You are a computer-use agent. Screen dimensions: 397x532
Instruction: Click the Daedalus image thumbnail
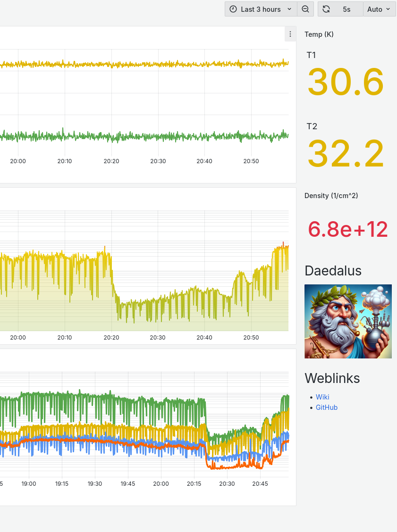click(x=348, y=321)
